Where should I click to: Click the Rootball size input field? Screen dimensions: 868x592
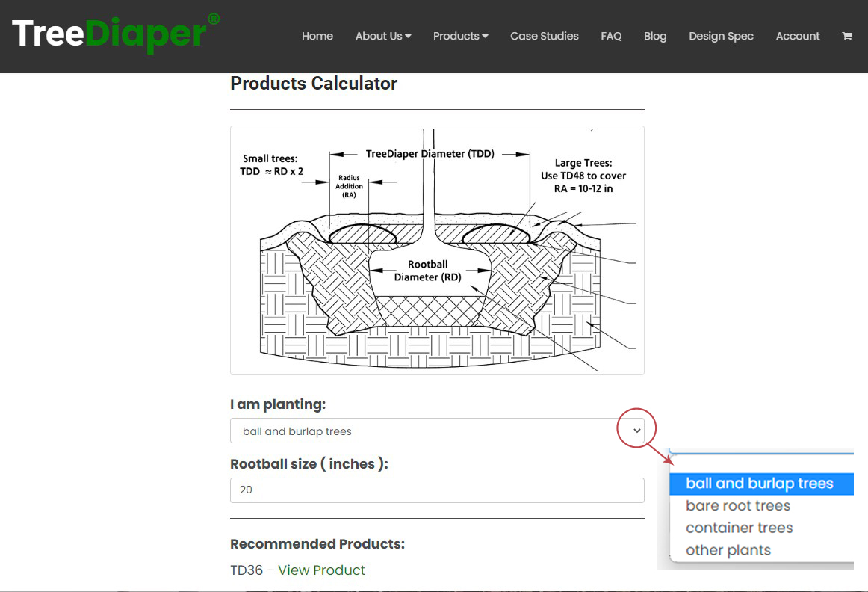coord(437,490)
